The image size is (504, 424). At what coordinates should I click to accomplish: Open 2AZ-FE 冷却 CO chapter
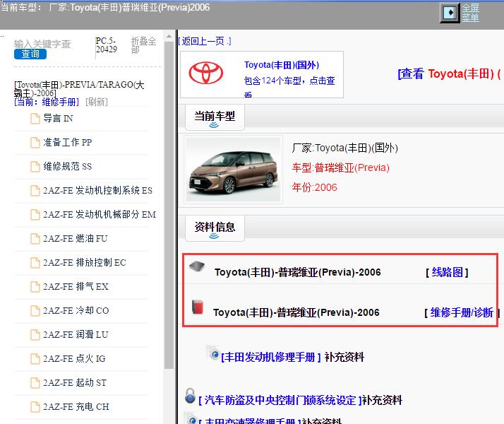click(x=76, y=310)
